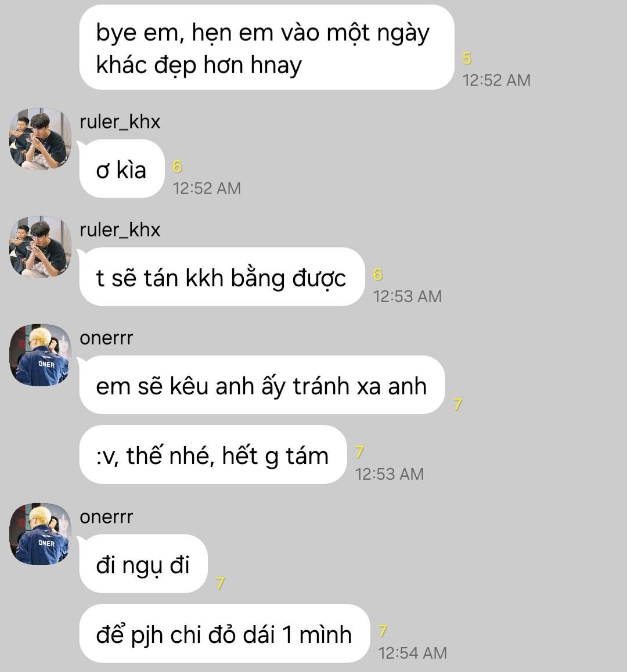Tap onerrr avatar beside 'đi ngụ đi' message
This screenshot has width=627, height=672.
pos(40,534)
